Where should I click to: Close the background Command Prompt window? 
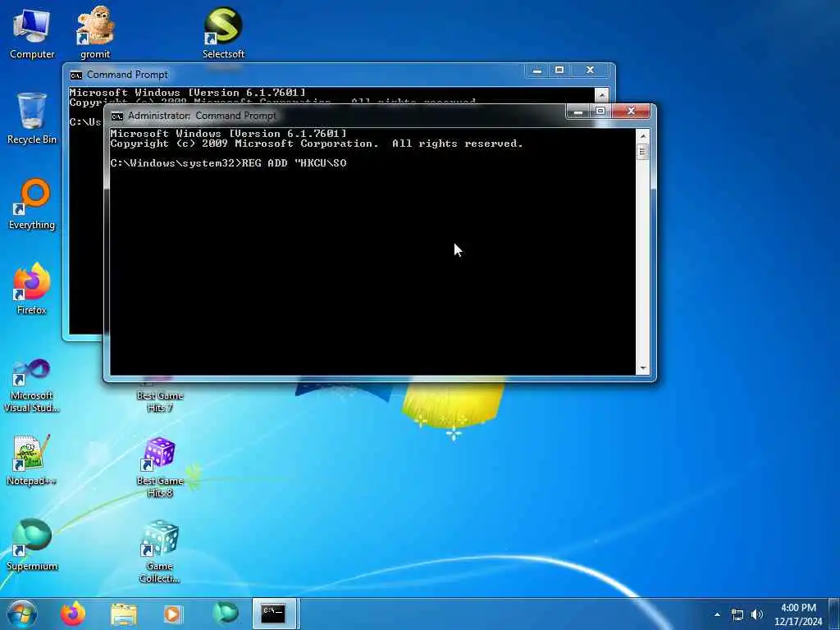[x=590, y=71]
